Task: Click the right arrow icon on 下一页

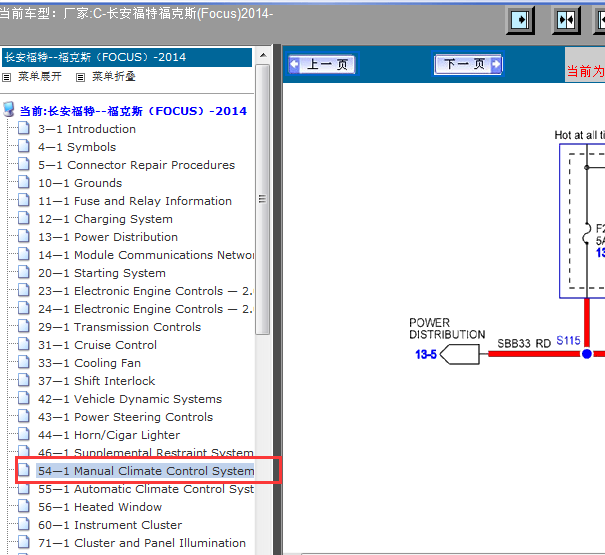Action: (496, 64)
